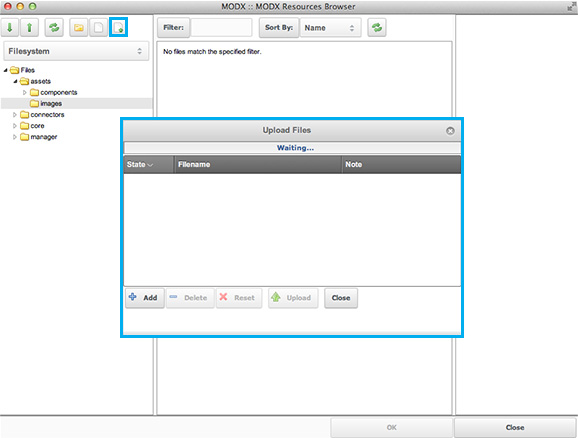Image resolution: width=578 pixels, height=438 pixels.
Task: Click the Reset button in upload dialog
Action: [x=239, y=298]
